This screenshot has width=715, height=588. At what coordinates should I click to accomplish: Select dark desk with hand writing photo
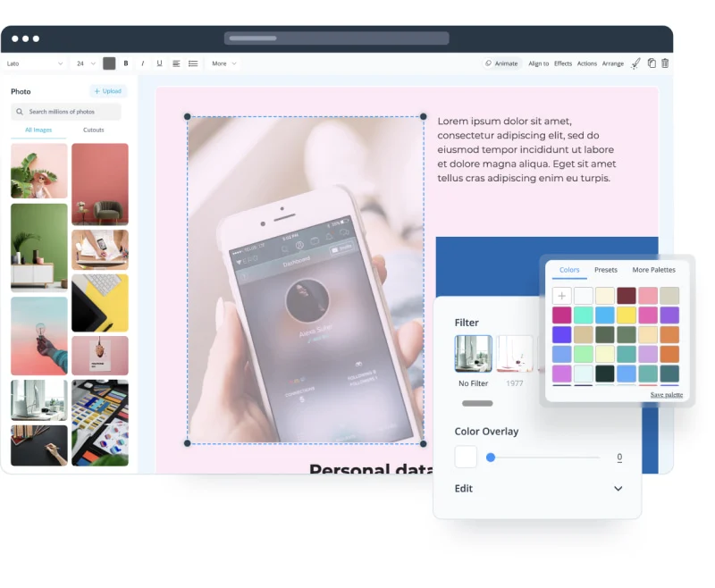coord(39,446)
